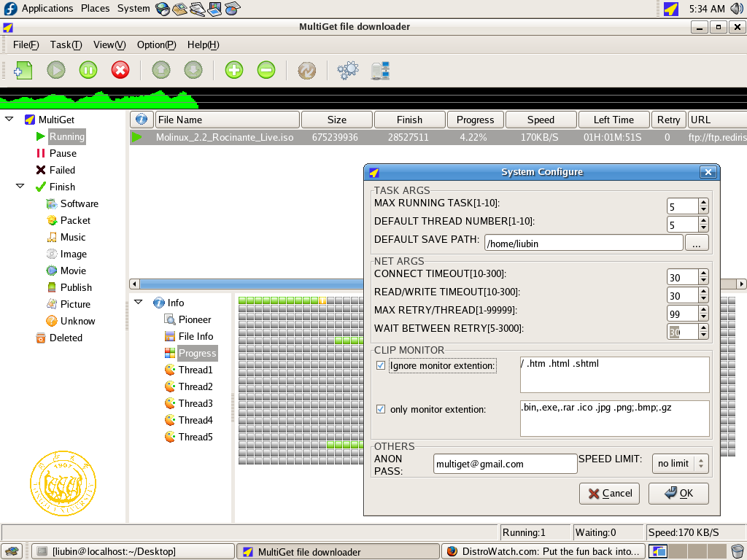Toggle the Ignore monitor extention checkbox
The width and height of the screenshot is (747, 560).
(x=381, y=365)
